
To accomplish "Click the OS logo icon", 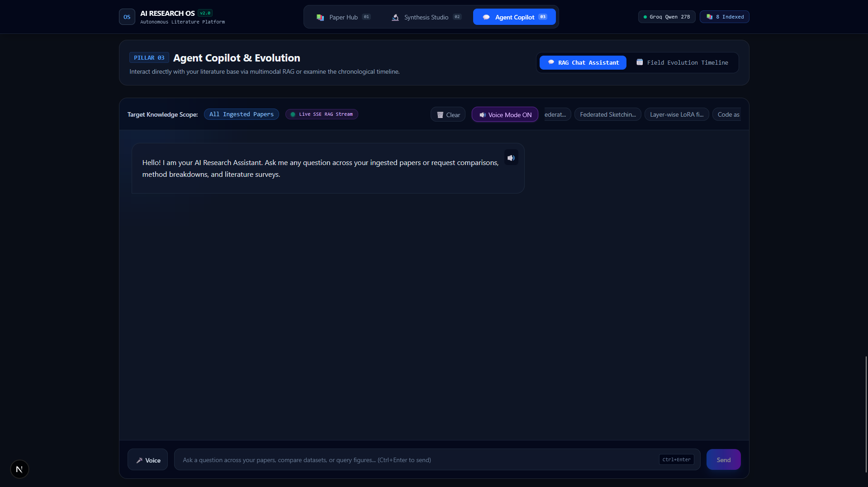I will [127, 17].
